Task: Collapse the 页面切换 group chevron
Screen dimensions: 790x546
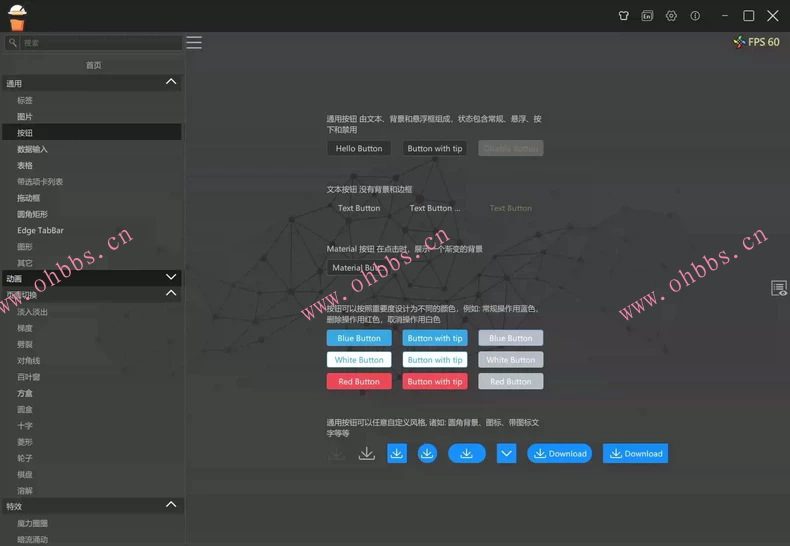Action: point(171,293)
